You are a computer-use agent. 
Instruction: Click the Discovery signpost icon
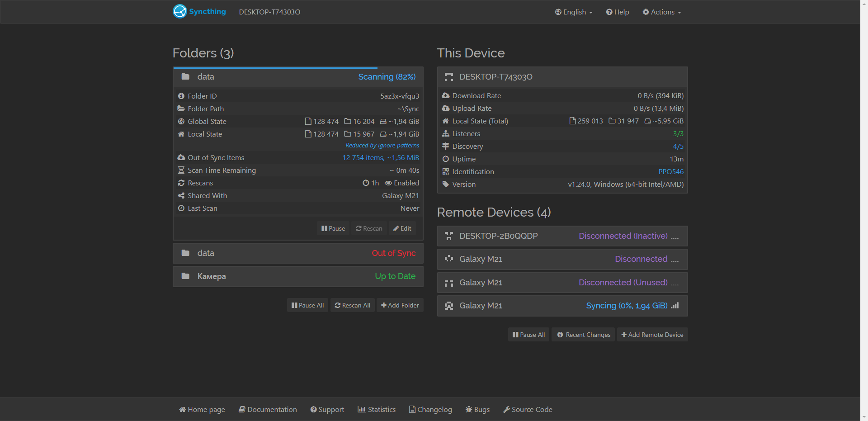click(x=446, y=147)
